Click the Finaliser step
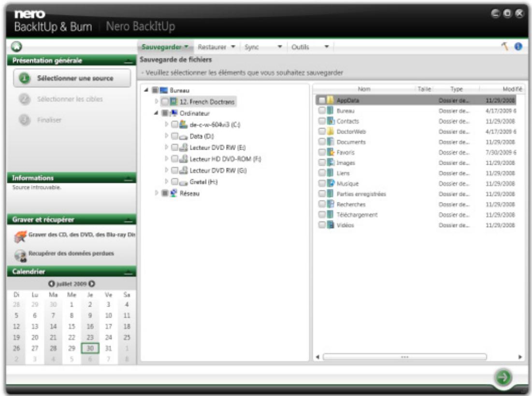Image resolution: width=532 pixels, height=396 pixels. click(49, 120)
